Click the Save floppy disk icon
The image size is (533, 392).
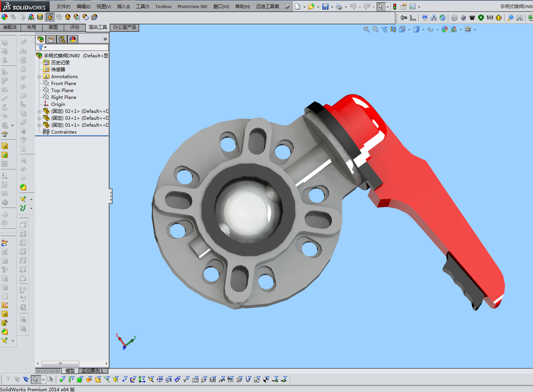pyautogui.click(x=325, y=7)
